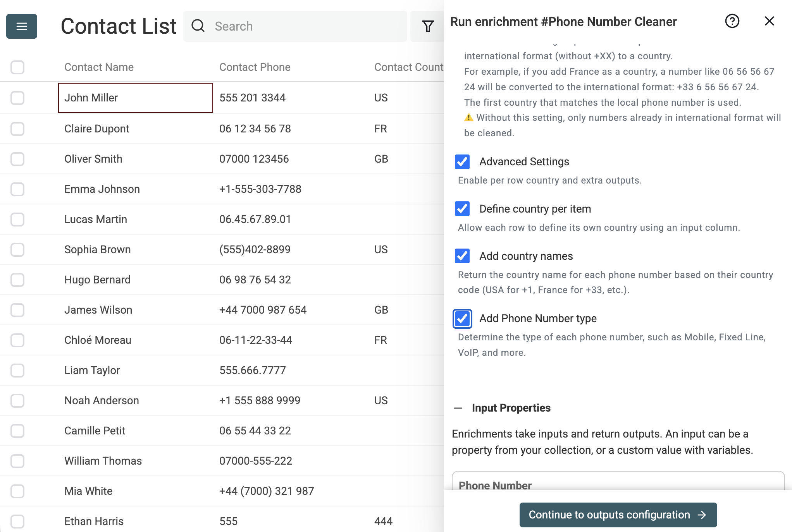This screenshot has height=532, width=792.
Task: Uncheck Add Phone Number type
Action: click(462, 319)
